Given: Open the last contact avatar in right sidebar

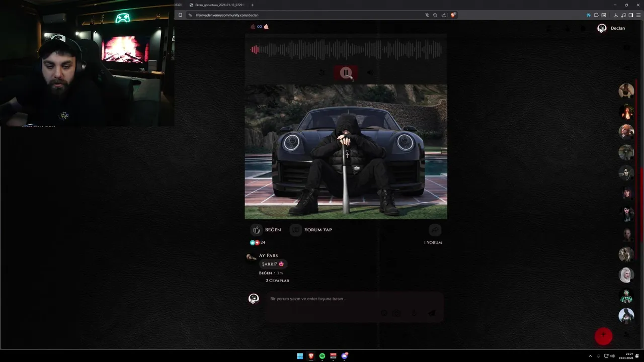Looking at the screenshot, I should [x=626, y=316].
